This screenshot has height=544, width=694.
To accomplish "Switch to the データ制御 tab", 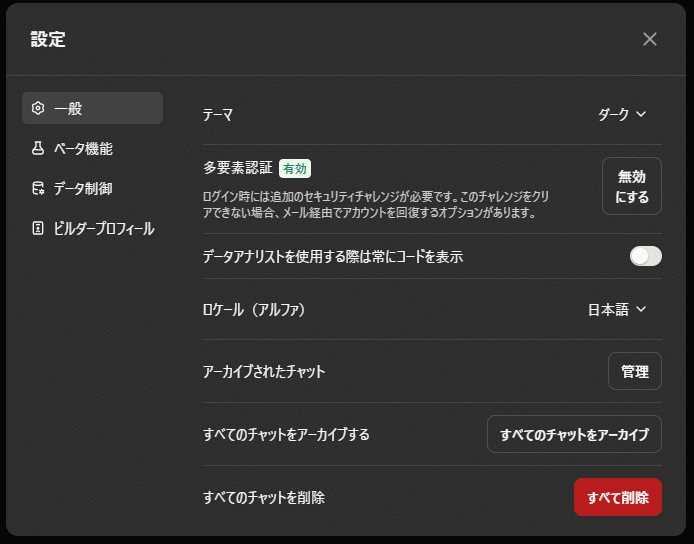I will (x=93, y=189).
